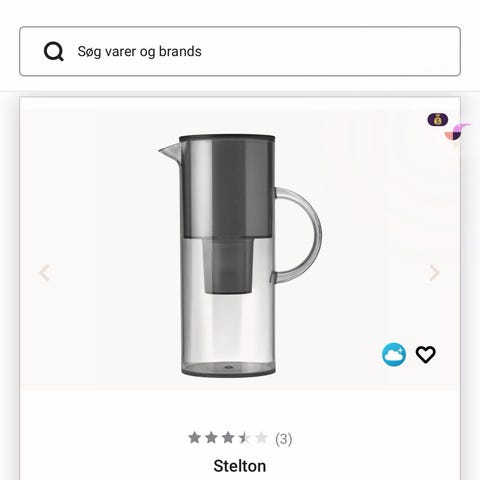
Task: Click the blue cloud icon
Action: pyautogui.click(x=394, y=355)
